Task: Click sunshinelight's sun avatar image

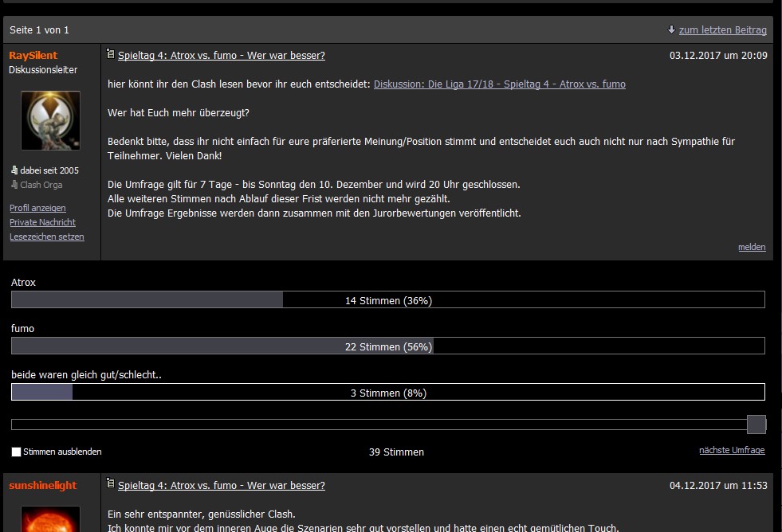Action: pyautogui.click(x=50, y=519)
